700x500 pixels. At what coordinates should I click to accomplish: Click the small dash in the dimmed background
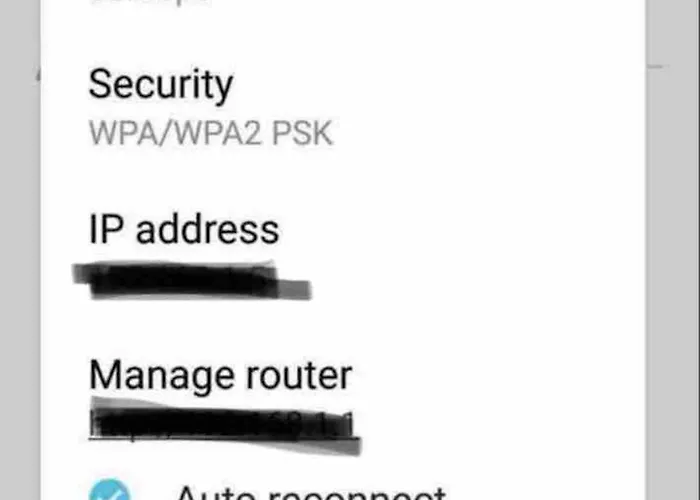click(x=655, y=67)
